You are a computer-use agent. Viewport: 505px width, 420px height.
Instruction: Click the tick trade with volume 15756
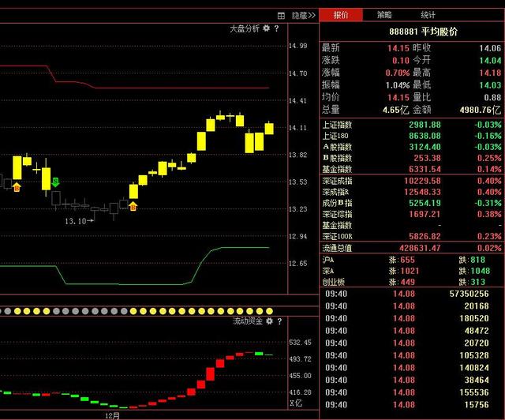[x=477, y=404]
